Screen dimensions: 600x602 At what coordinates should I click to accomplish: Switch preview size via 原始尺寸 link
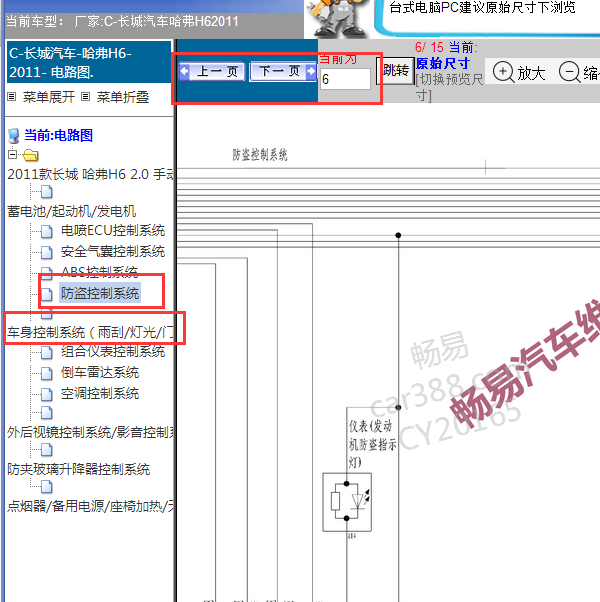(x=443, y=63)
